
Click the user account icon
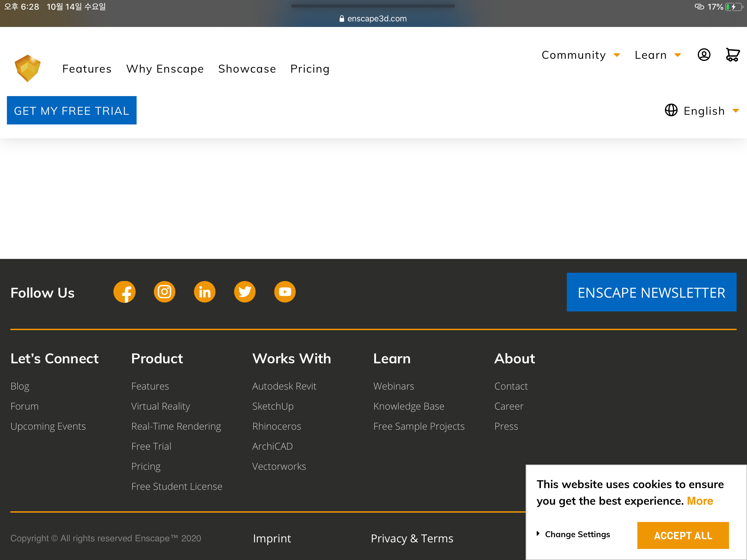pyautogui.click(x=704, y=55)
